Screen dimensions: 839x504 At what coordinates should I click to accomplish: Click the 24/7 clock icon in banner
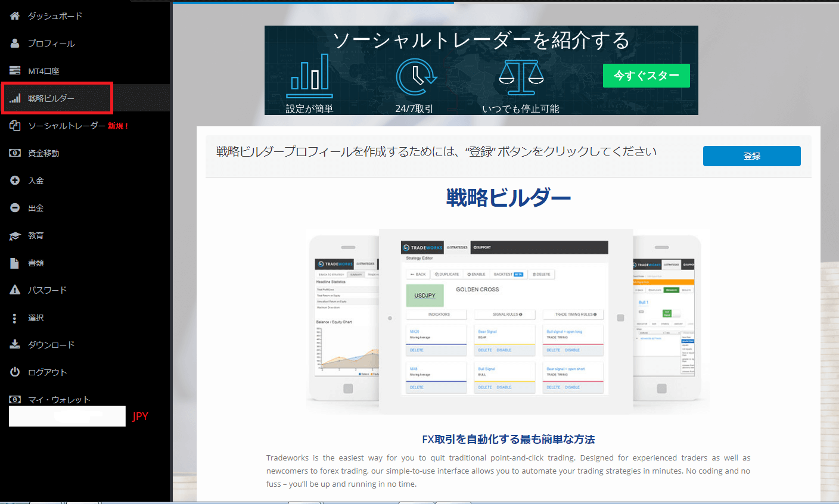click(417, 76)
